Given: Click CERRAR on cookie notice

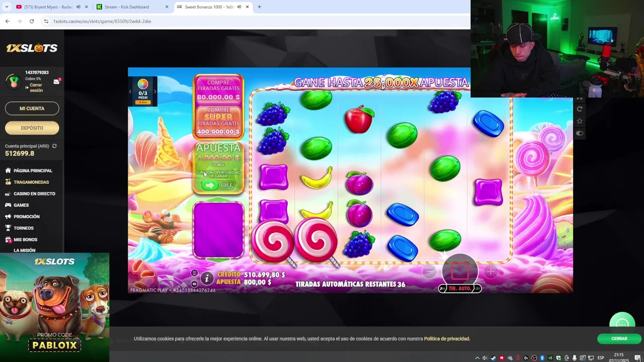Looking at the screenshot, I should coord(619,339).
